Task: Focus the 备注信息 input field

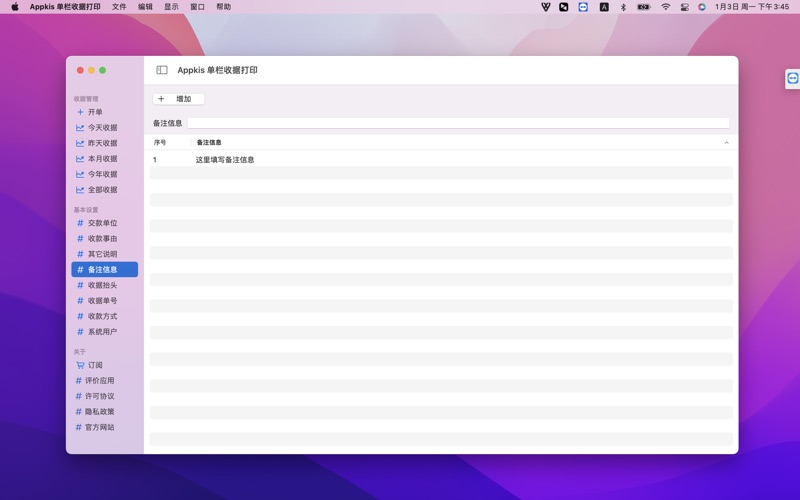Action: pyautogui.click(x=458, y=123)
